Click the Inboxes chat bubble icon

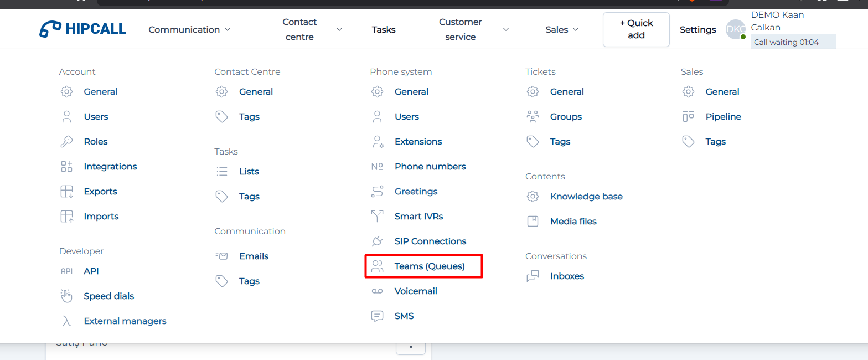(533, 276)
